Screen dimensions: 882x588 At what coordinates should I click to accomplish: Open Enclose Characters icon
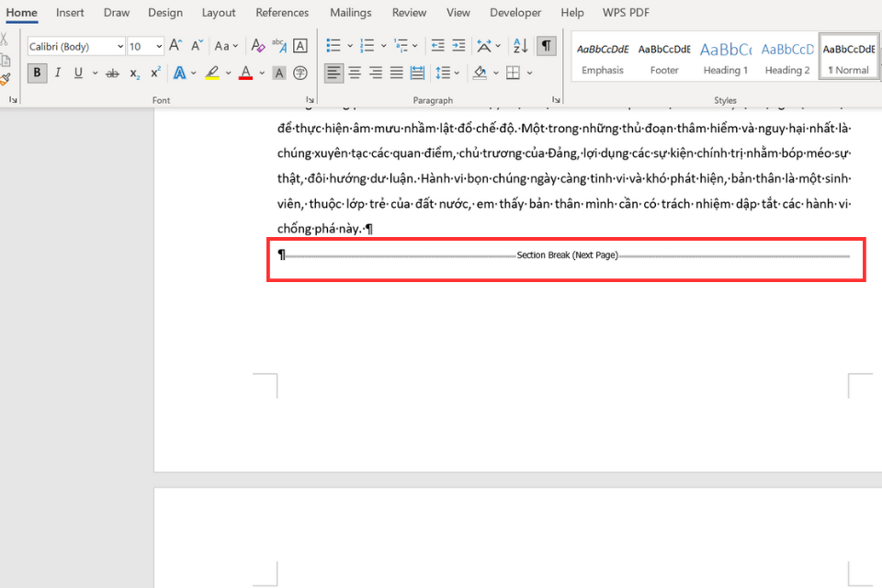pos(300,73)
